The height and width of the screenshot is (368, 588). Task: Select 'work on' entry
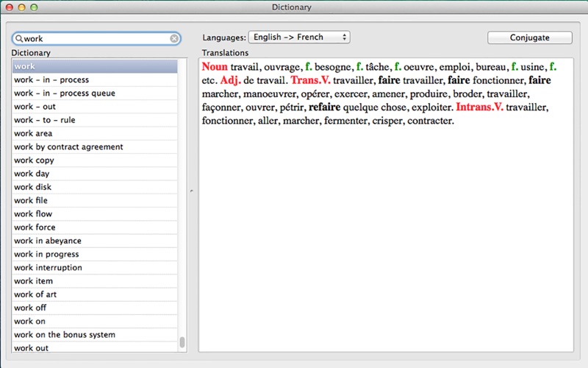tap(95, 321)
